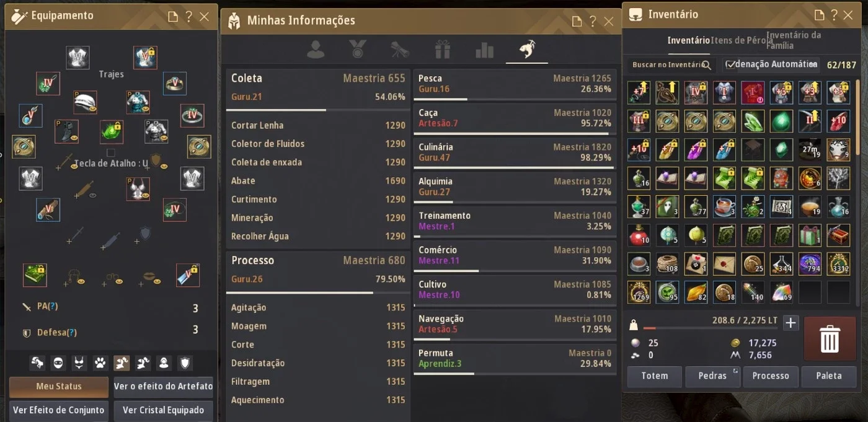
Task: Toggle the masked face helmet visibility icon
Action: tap(58, 363)
